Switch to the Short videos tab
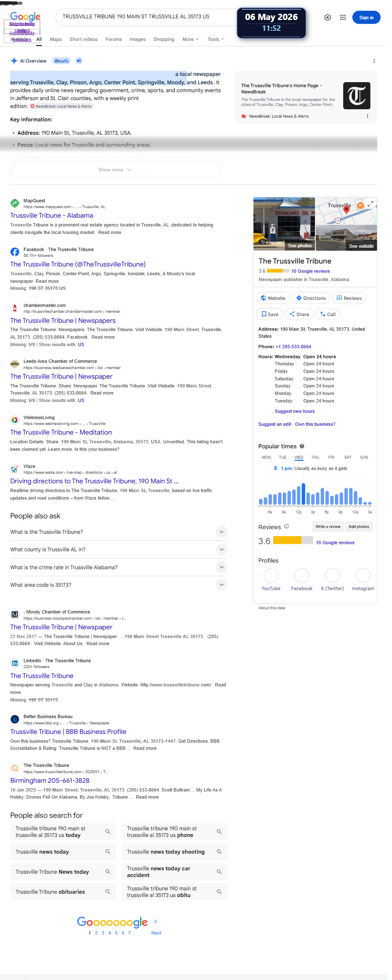The height and width of the screenshot is (980, 392). (83, 39)
